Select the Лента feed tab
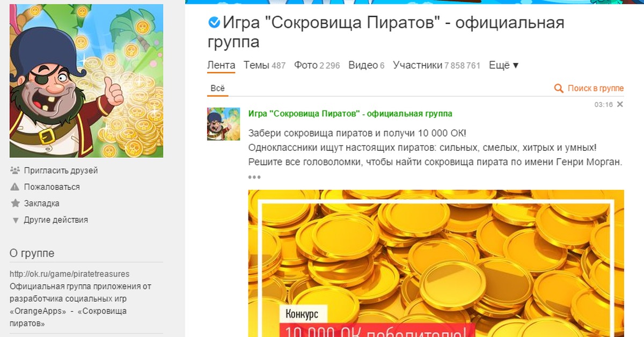Viewport: 644px width, 337px height. (221, 65)
